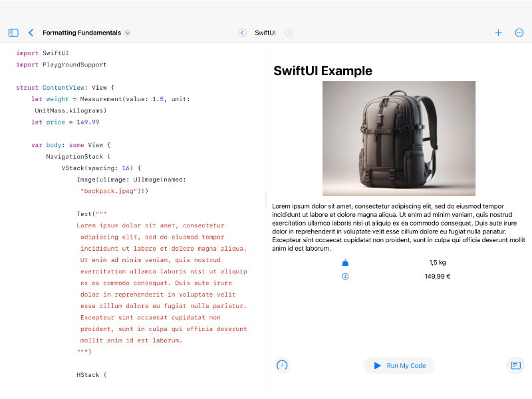Expand the Formatting Fundamentals title dropdown
The image size is (532, 399).
(x=128, y=33)
